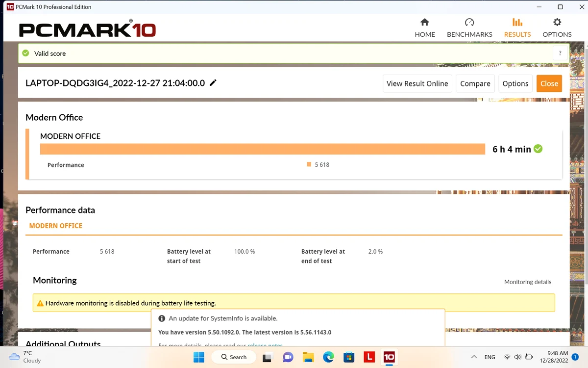Click the volume speaker tray icon

(518, 357)
